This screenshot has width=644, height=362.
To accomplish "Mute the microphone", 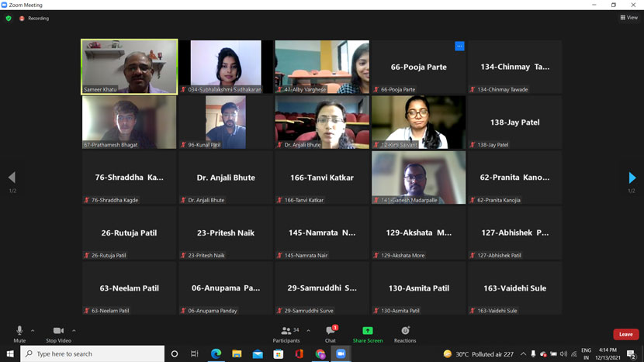I will tap(19, 333).
